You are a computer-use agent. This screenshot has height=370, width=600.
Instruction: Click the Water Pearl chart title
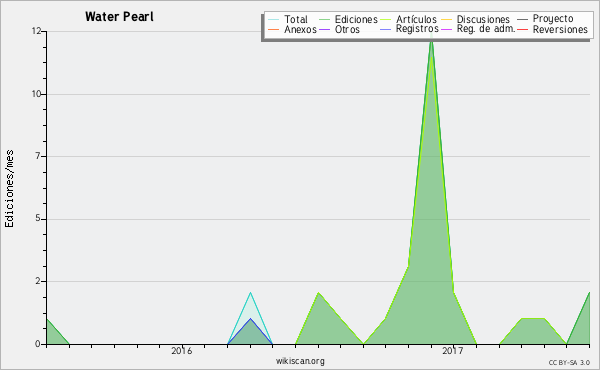point(119,17)
